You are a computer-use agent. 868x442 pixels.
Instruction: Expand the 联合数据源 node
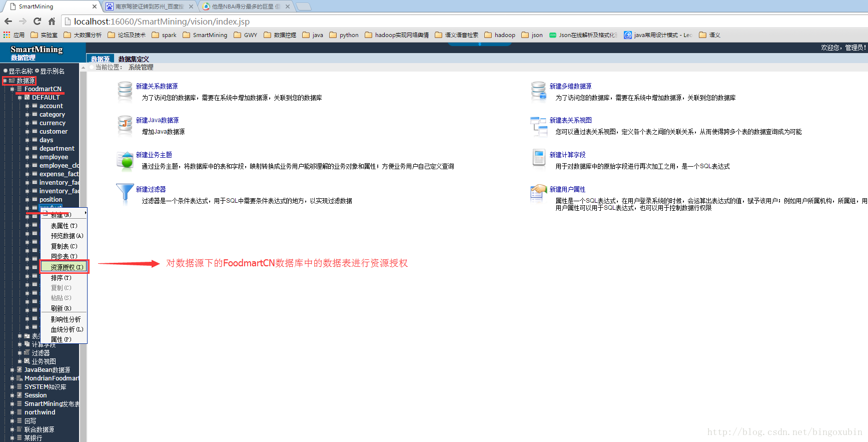pyautogui.click(x=13, y=429)
